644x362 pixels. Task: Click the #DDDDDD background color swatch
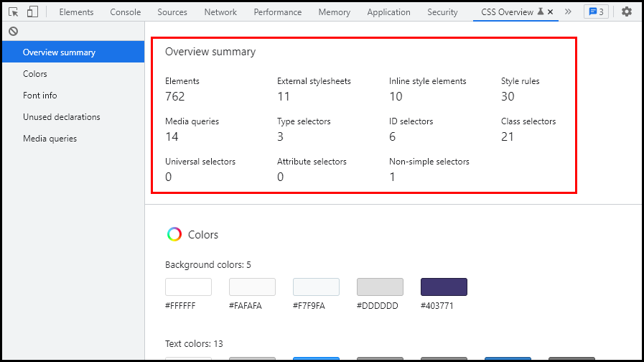point(380,287)
